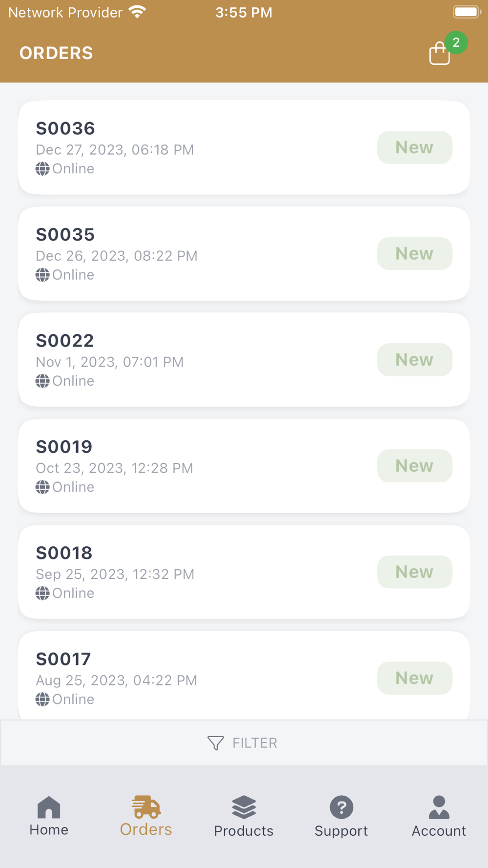Tap the Account person icon
488x868 pixels.
[x=439, y=807]
